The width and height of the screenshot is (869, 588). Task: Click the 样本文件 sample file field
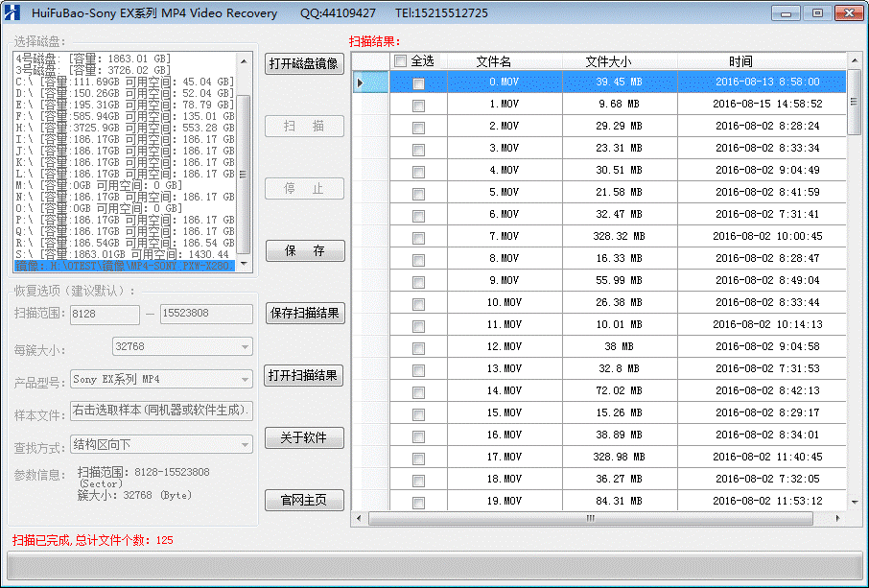click(x=161, y=411)
